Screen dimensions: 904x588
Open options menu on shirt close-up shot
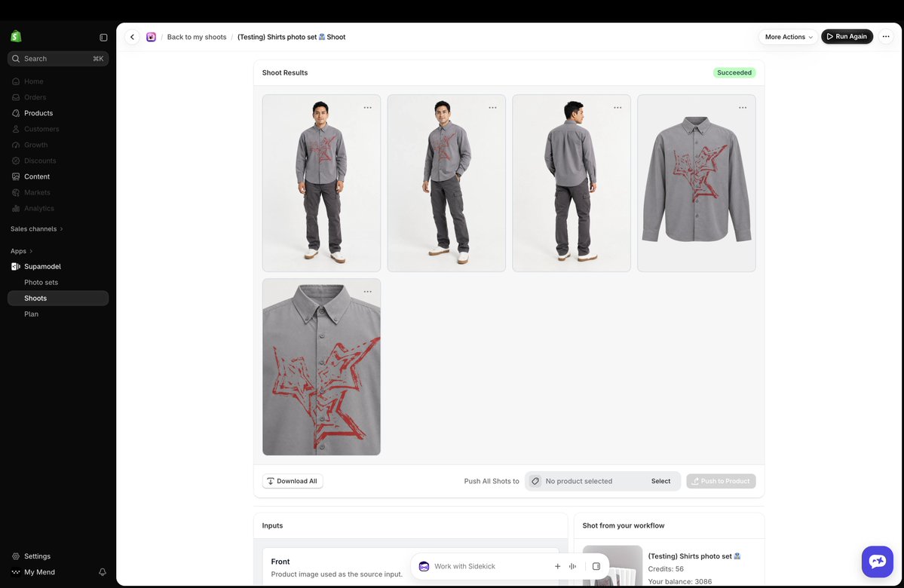367,292
